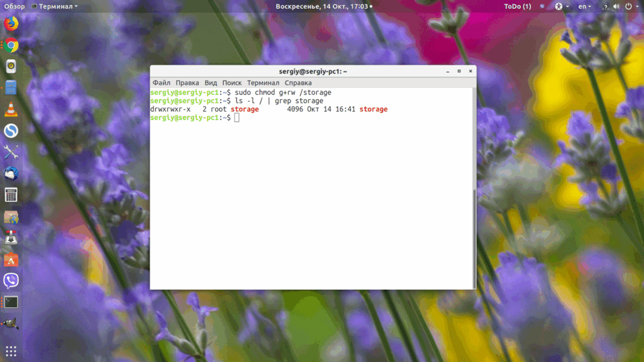This screenshot has height=362, width=644.
Task: Expand the Терминал app menu in top bar
Action: [55, 6]
